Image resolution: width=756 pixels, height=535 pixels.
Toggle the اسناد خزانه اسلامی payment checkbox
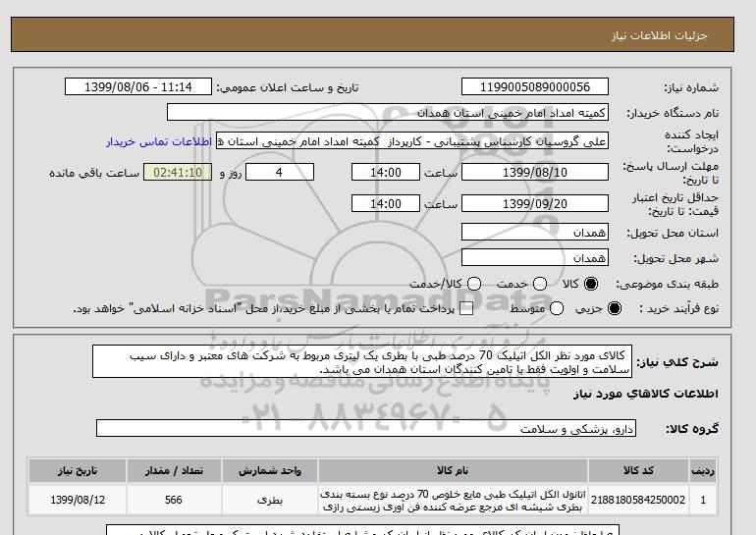(466, 309)
